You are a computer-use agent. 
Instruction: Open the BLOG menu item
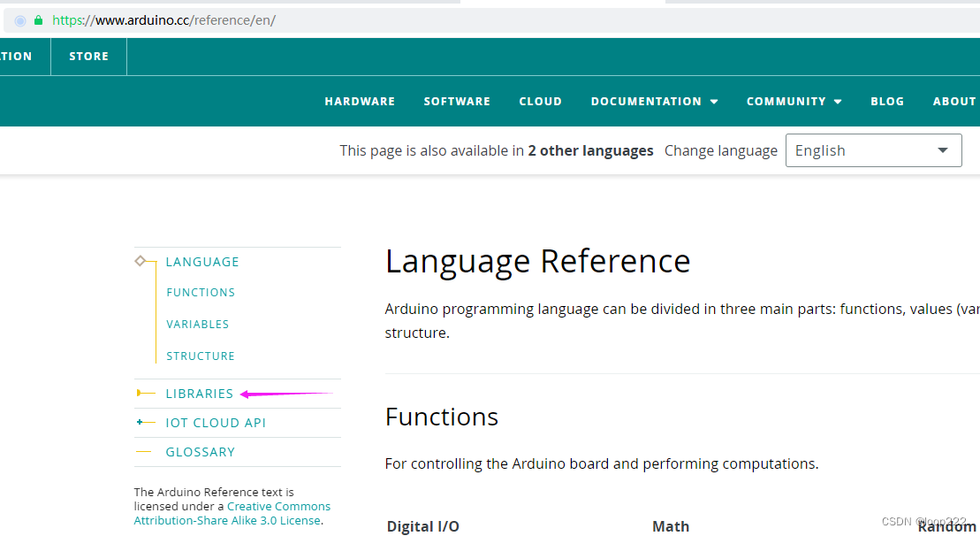887,102
